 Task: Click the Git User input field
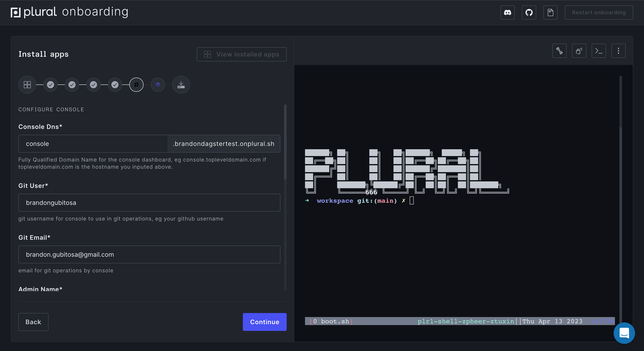(x=149, y=203)
